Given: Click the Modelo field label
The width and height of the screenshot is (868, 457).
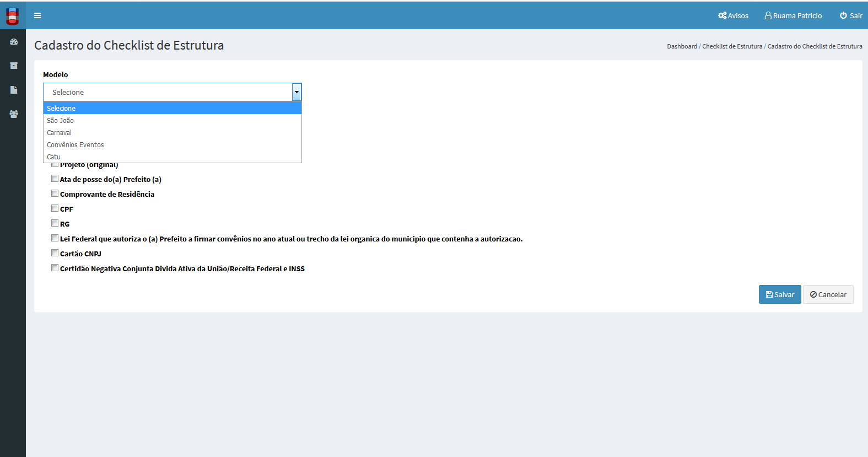Looking at the screenshot, I should click(x=56, y=74).
